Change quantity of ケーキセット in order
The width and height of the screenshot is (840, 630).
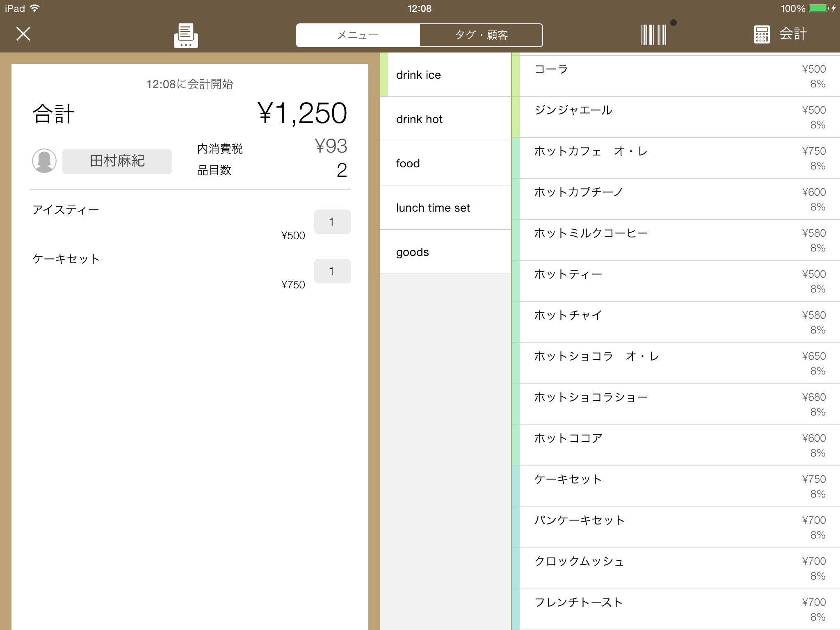[332, 271]
